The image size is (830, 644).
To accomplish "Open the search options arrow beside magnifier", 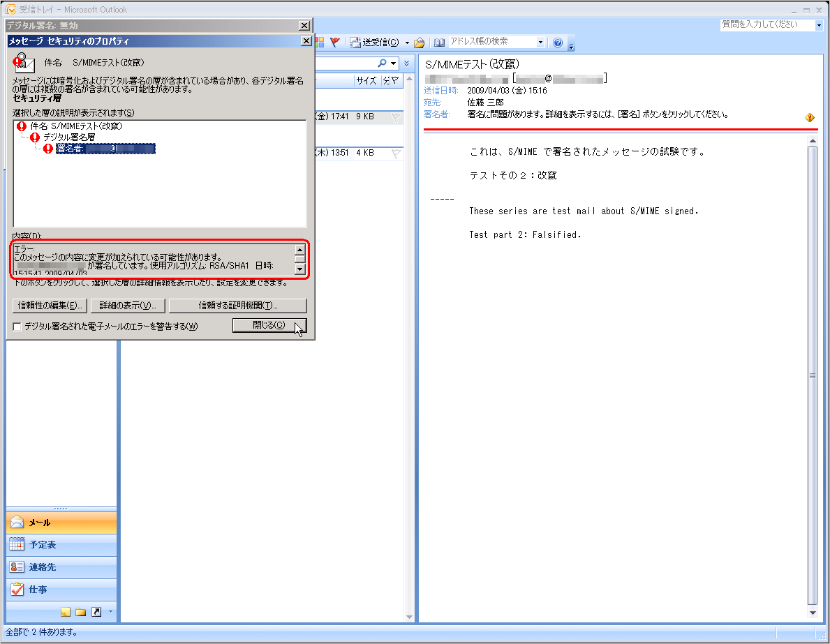I will (393, 63).
